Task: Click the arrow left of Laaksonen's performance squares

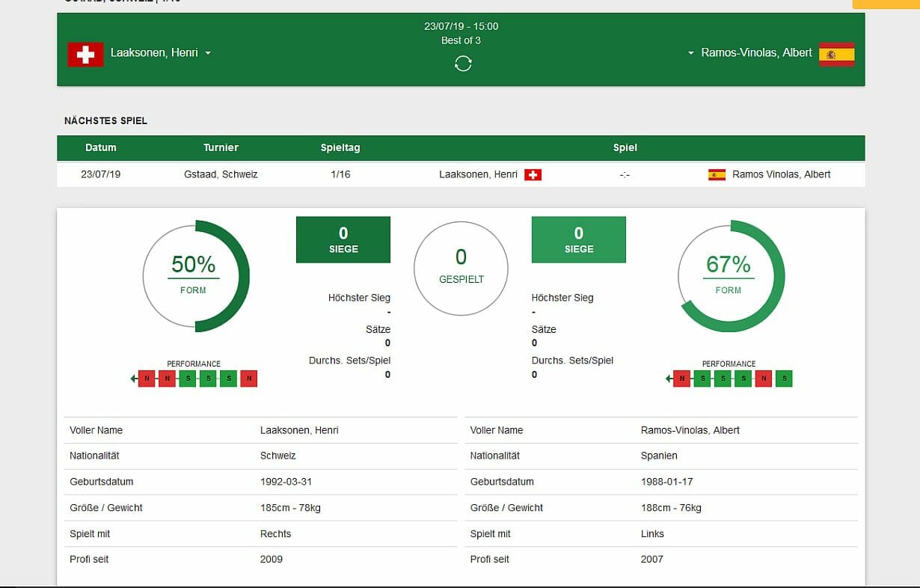Action: point(134,379)
